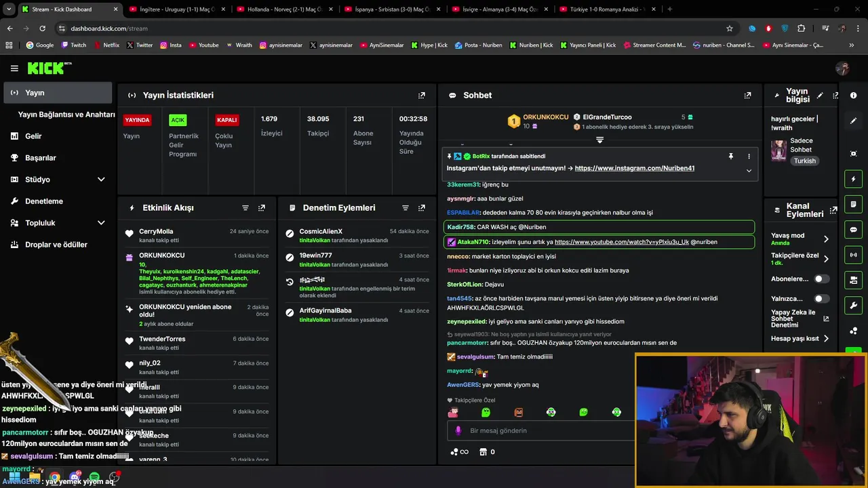Open the Instagram link in pinned message

[635, 168]
